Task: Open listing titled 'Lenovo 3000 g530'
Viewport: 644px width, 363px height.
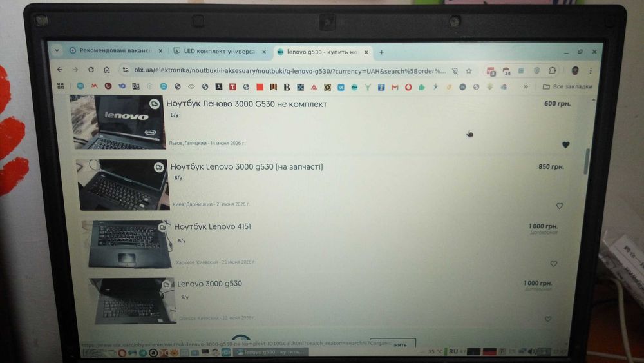Action: [x=209, y=284]
